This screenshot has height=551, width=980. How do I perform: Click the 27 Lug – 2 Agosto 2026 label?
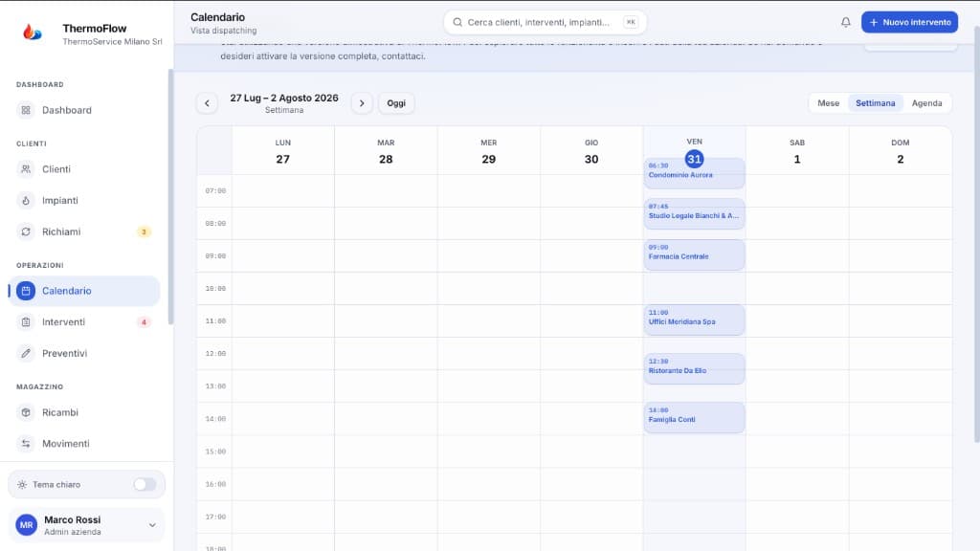point(284,99)
